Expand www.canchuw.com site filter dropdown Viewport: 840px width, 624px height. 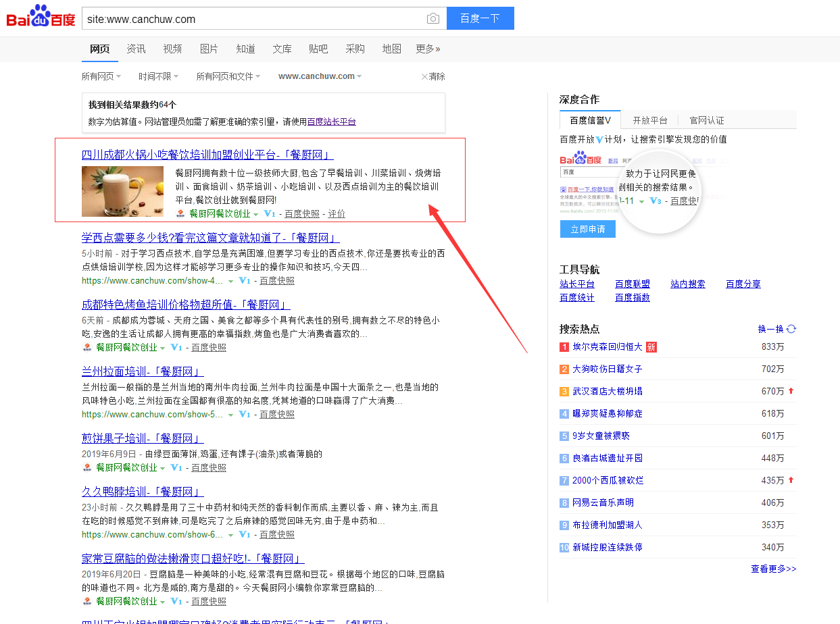[320, 76]
